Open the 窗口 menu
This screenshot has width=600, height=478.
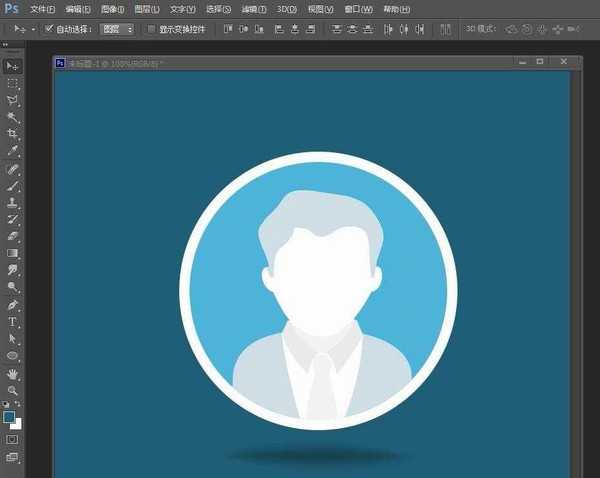point(359,9)
